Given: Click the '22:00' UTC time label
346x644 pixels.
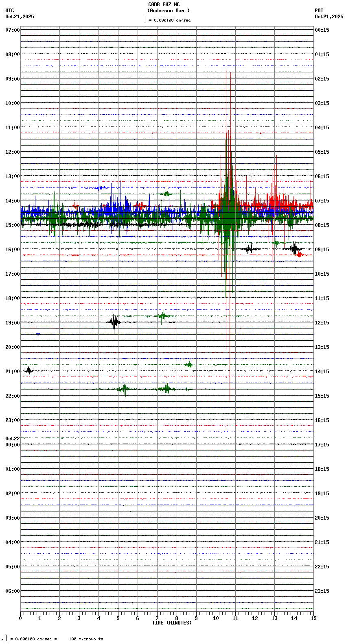Looking at the screenshot, I should [13, 396].
